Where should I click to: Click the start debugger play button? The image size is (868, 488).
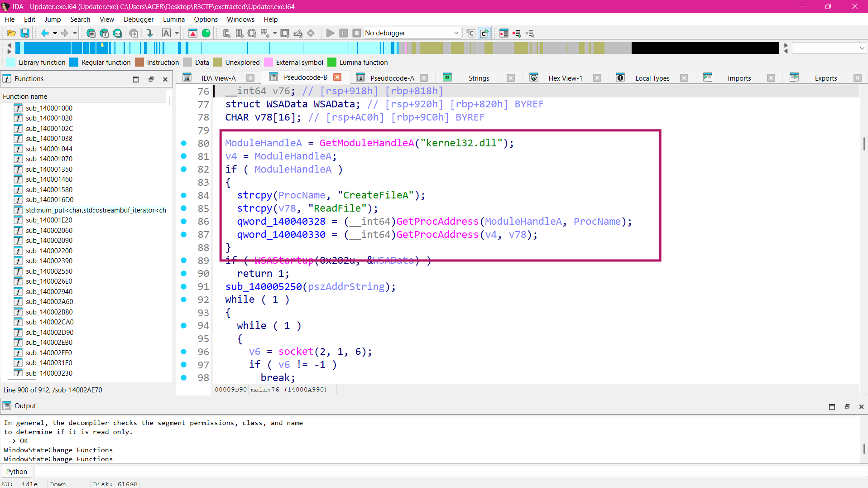tap(330, 33)
